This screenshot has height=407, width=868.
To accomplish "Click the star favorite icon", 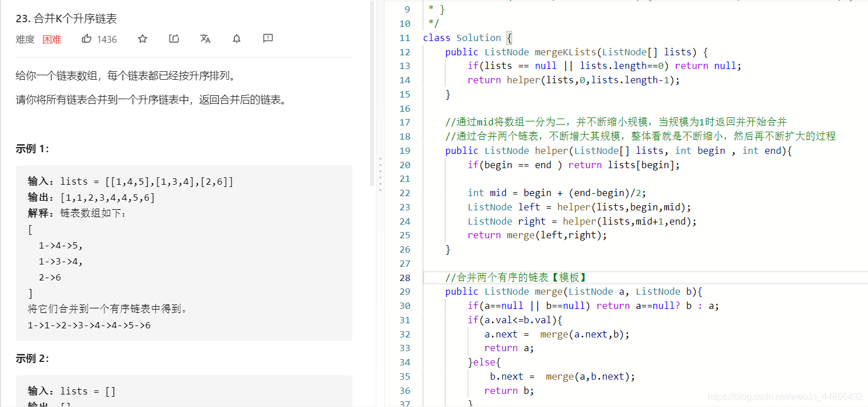I will pyautogui.click(x=143, y=39).
